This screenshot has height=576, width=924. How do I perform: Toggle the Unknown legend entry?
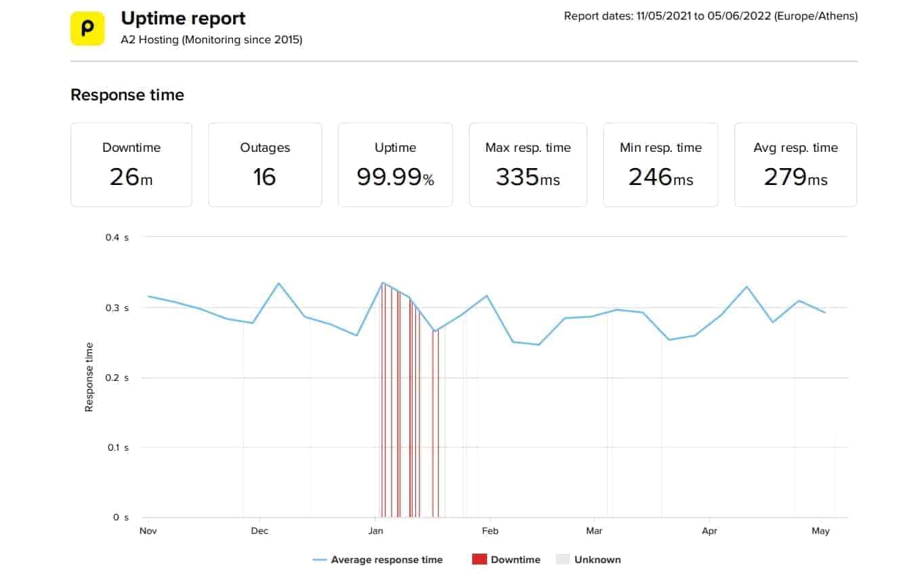[x=588, y=560]
